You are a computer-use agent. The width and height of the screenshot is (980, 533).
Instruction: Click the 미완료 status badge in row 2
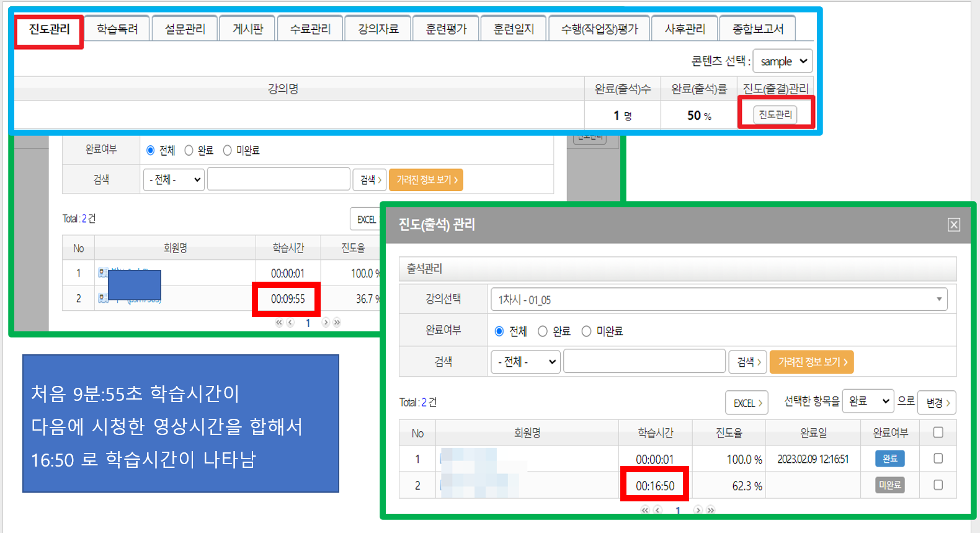point(889,485)
